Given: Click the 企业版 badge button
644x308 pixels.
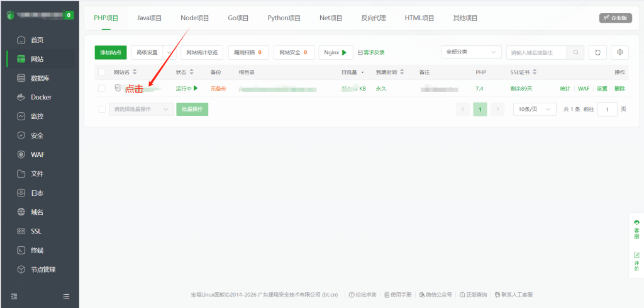Looking at the screenshot, I should point(616,18).
